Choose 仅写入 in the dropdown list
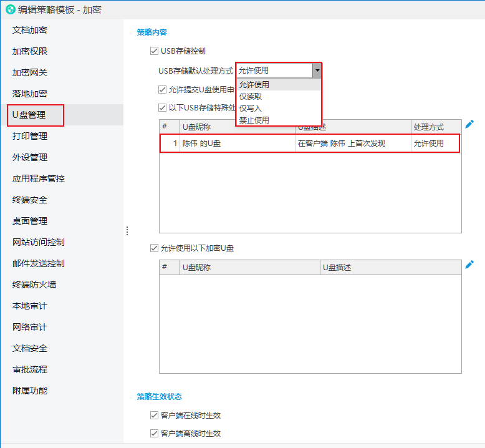 click(279, 109)
